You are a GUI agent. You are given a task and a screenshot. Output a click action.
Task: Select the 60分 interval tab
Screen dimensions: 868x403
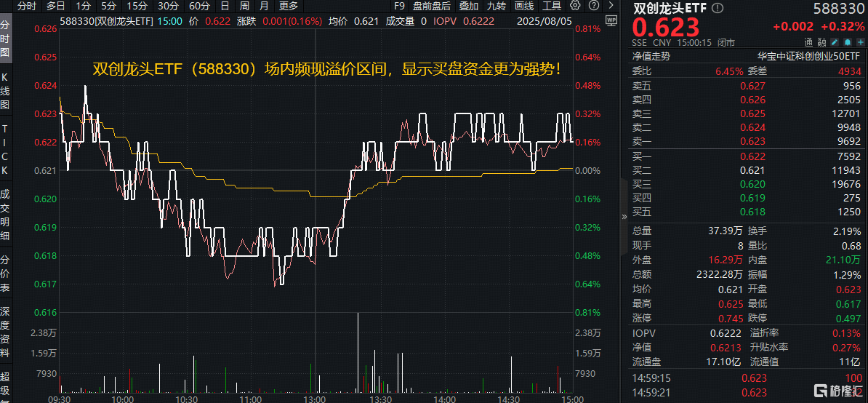click(x=199, y=6)
